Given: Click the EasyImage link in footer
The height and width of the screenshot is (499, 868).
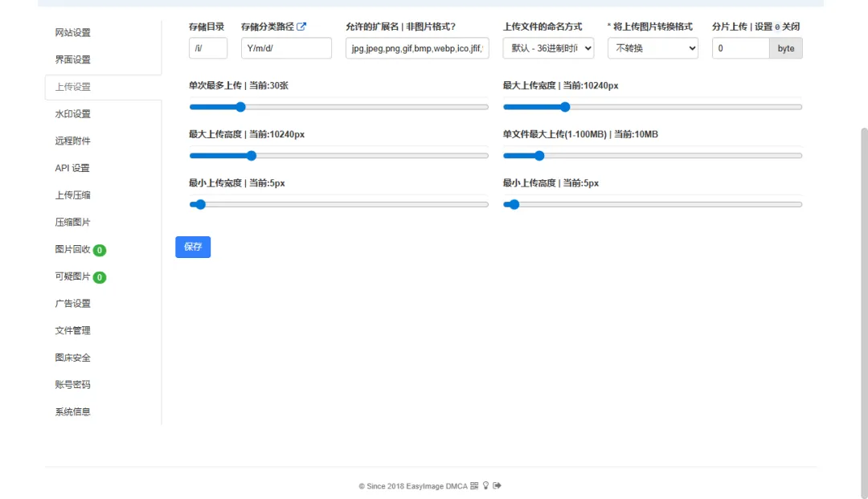Looking at the screenshot, I should 428,486.
